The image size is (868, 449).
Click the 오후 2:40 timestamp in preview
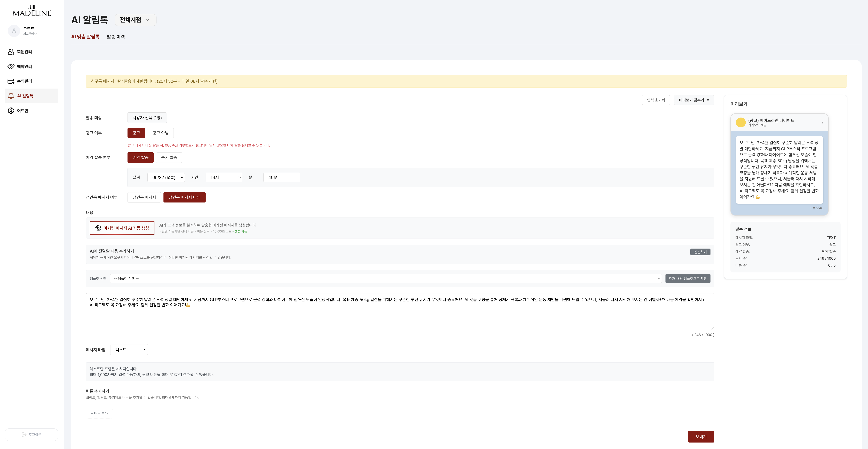point(816,208)
